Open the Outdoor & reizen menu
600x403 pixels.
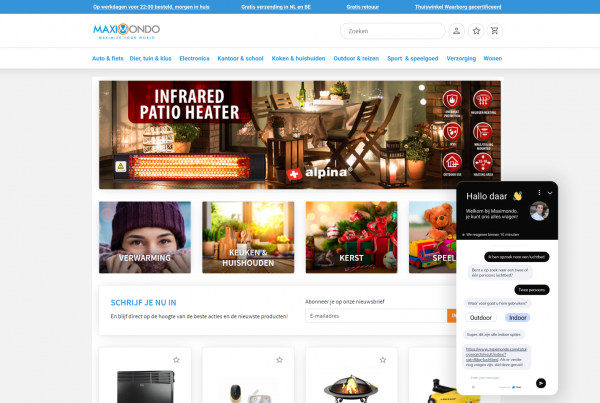(x=356, y=59)
